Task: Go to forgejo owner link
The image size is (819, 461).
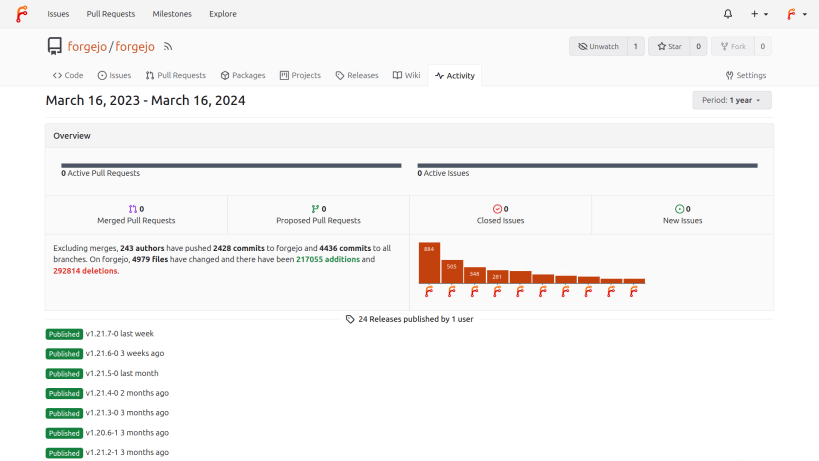Action: click(87, 46)
